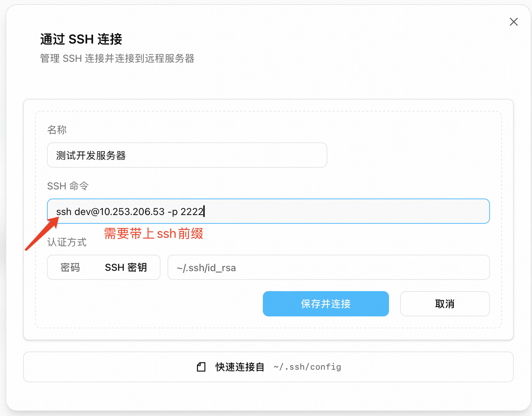This screenshot has width=532, height=416.
Task: Click the 'ssh' prefix in command field
Action: 64,212
